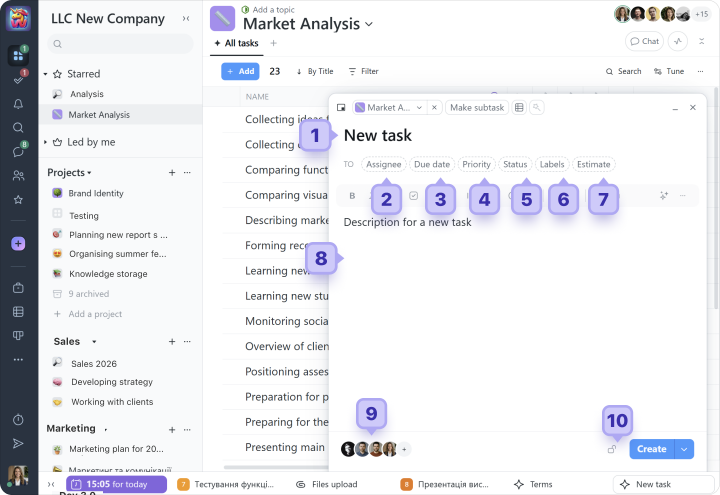
Task: Click the checklist checkbox icon in editor toolbar
Action: [414, 196]
